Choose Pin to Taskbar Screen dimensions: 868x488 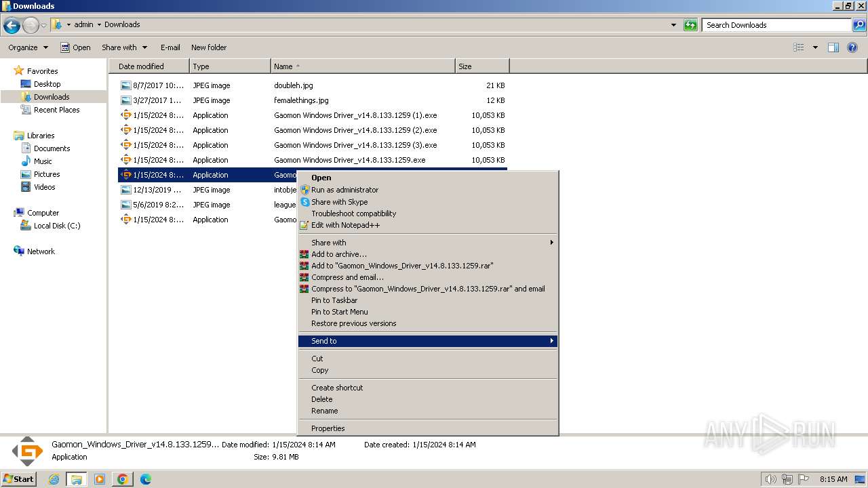click(x=427, y=300)
